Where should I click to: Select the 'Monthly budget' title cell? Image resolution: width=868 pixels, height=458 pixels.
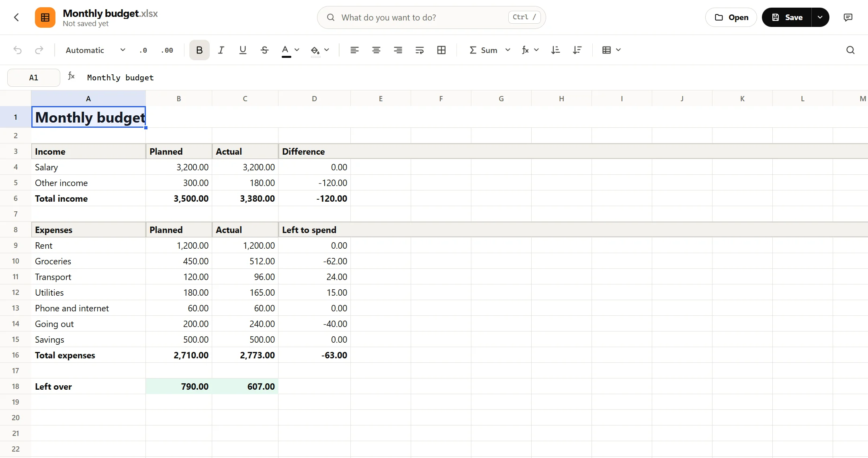(x=88, y=117)
